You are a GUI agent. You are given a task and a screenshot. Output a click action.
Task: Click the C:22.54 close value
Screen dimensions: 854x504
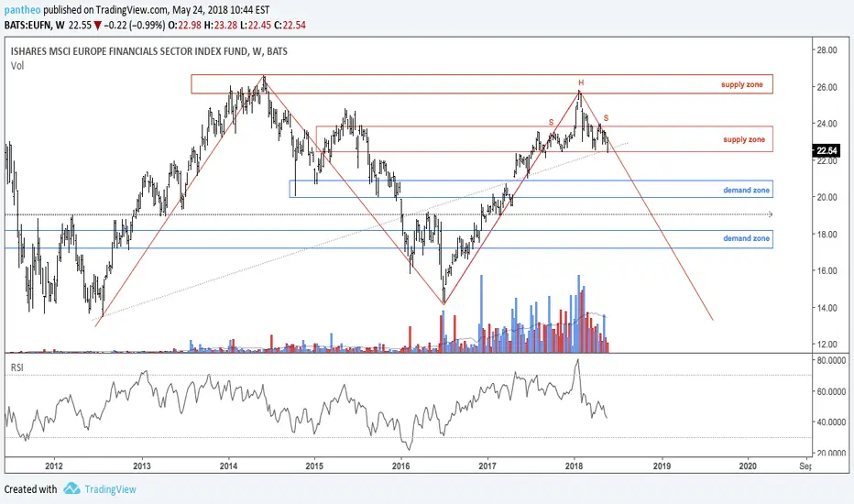(290, 25)
